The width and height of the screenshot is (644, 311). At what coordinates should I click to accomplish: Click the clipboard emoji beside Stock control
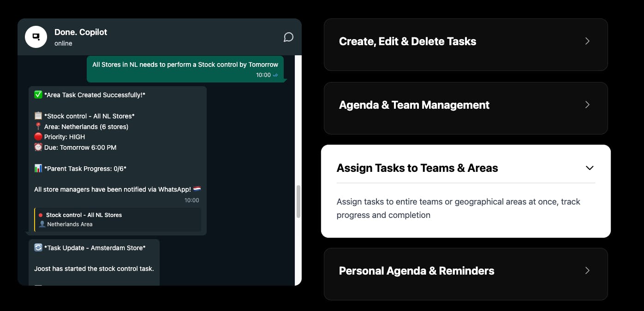[x=38, y=116]
